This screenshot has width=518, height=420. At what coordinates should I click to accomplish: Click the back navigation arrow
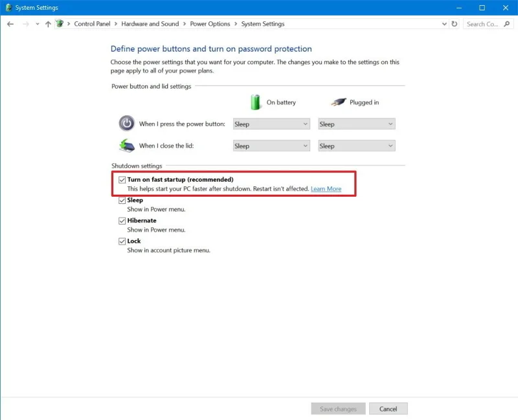(x=10, y=23)
